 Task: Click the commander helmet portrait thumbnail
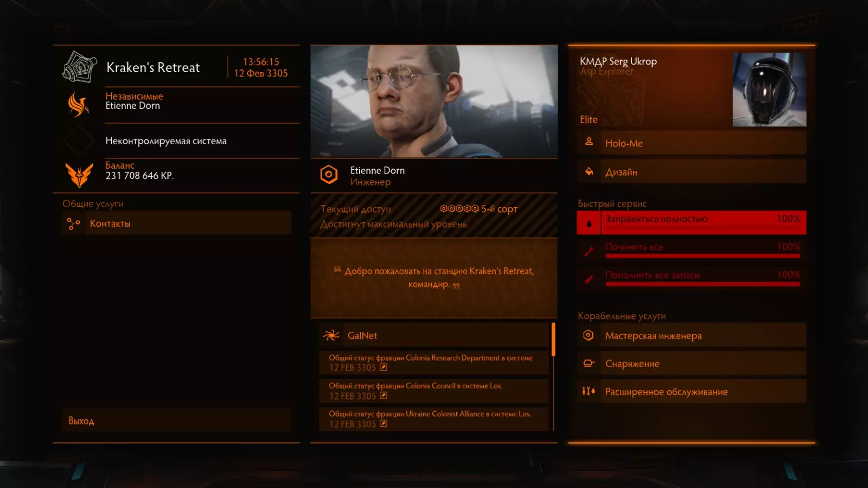769,89
